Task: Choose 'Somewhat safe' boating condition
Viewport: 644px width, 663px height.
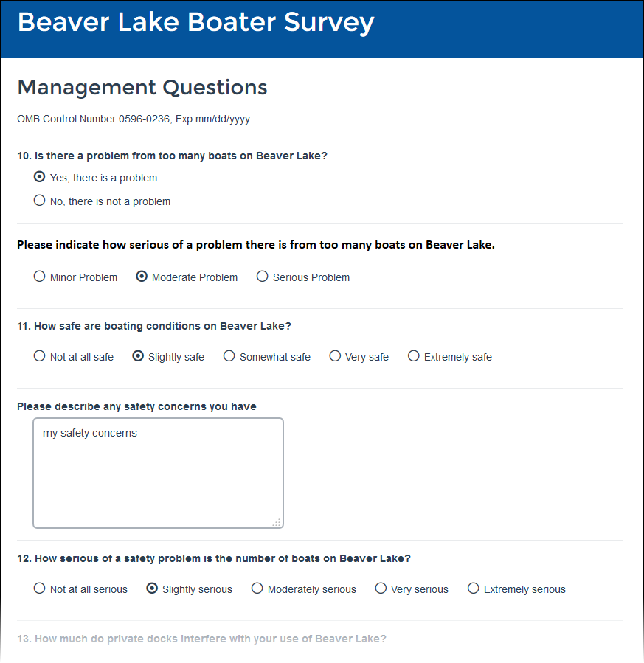Action: click(x=229, y=356)
